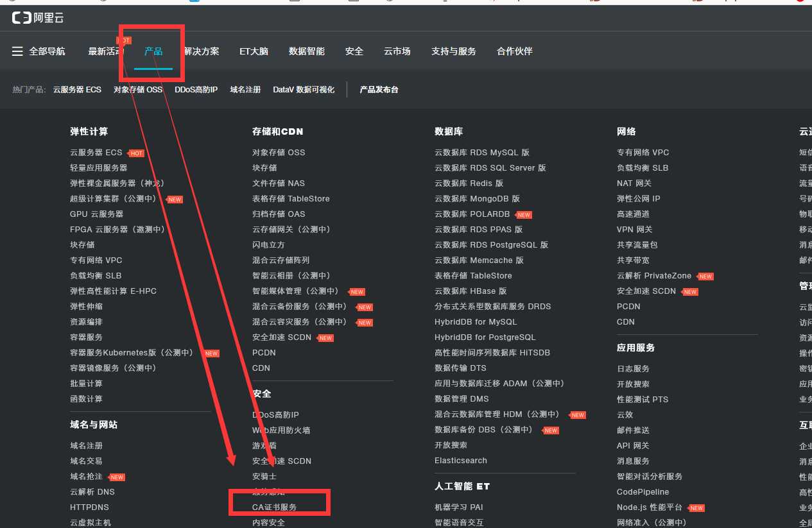
Task: Open the 解决方案 nav item
Action: (201, 51)
